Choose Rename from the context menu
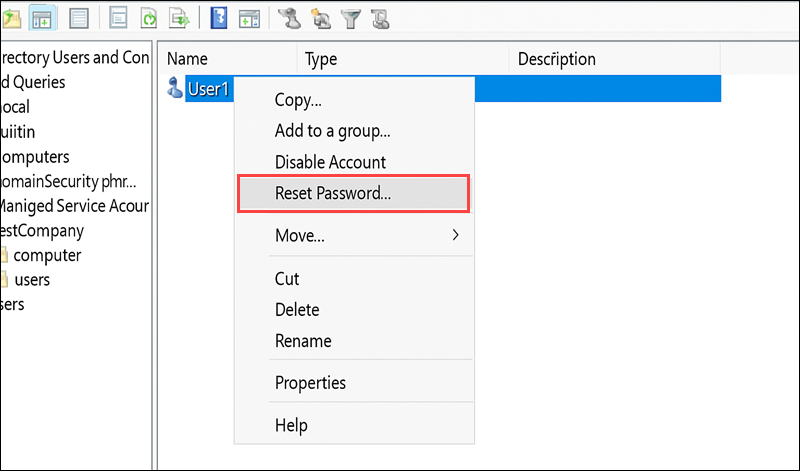Image resolution: width=800 pixels, height=471 pixels. point(303,341)
